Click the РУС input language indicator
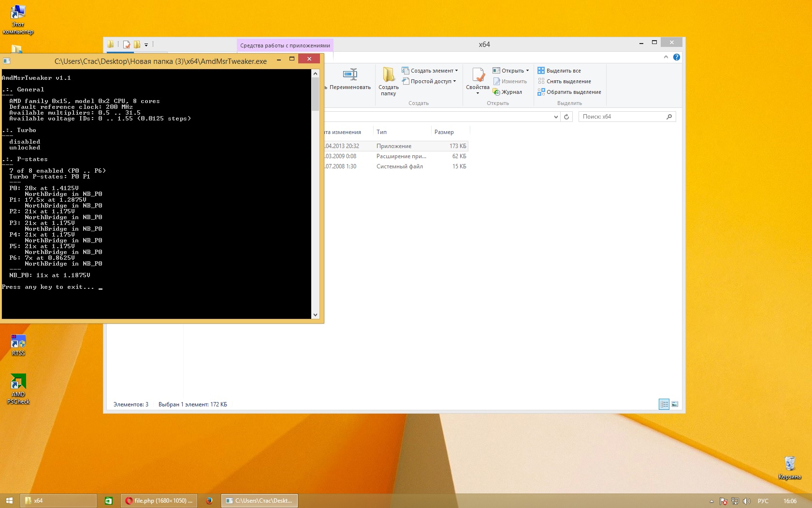 763,501
